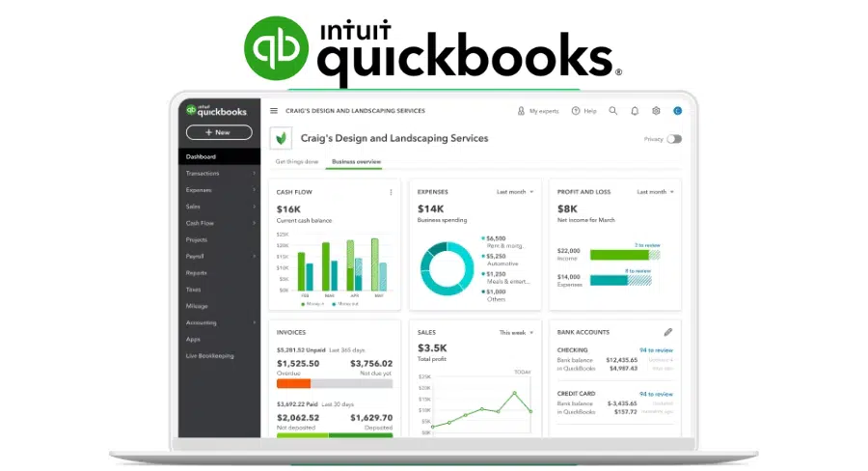The height and width of the screenshot is (471, 868).
Task: Click the $16K current cash balance
Action: pyautogui.click(x=288, y=209)
